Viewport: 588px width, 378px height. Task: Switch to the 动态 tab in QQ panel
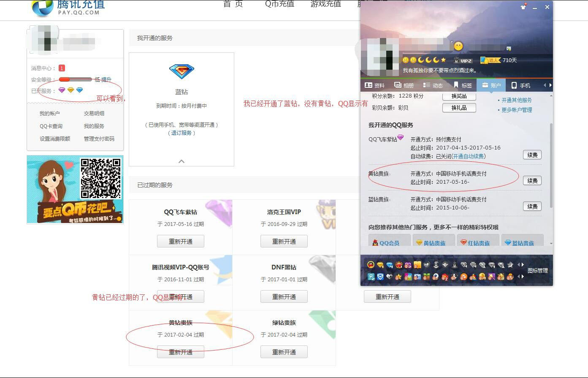pos(433,85)
